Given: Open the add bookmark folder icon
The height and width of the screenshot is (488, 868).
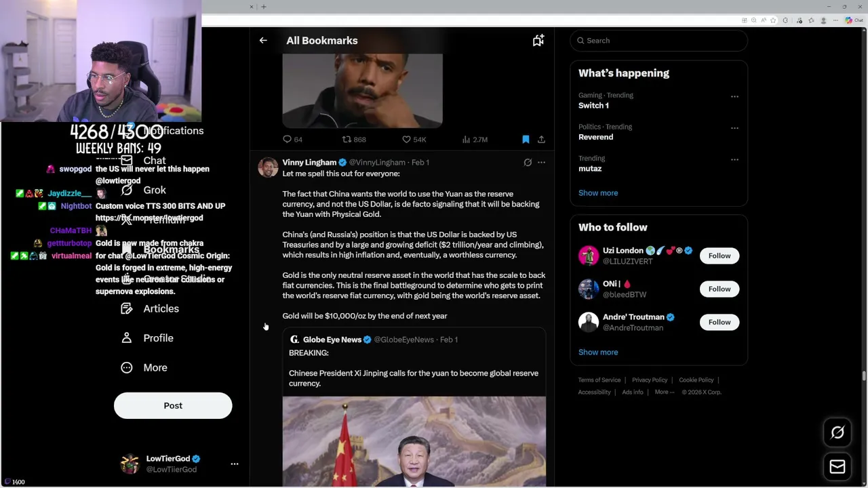Looking at the screenshot, I should tap(538, 41).
